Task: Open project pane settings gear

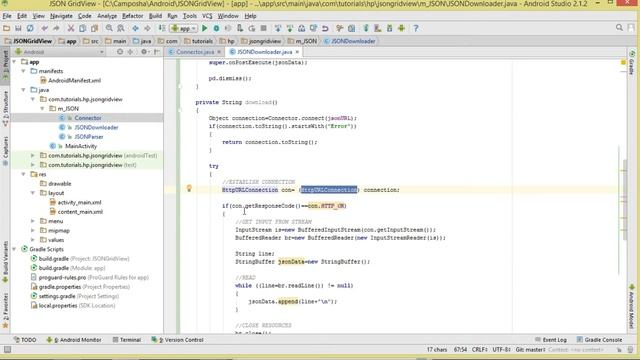Action: tap(144, 52)
